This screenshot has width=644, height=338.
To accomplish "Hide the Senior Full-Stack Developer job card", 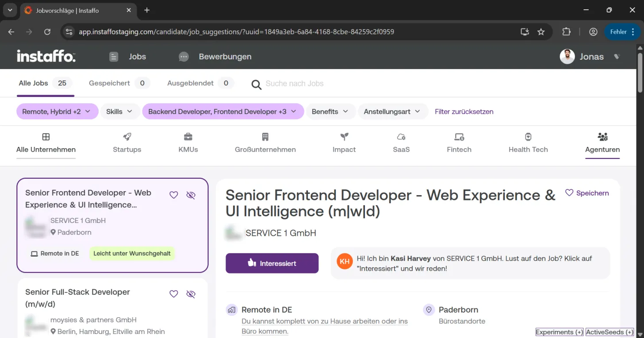I will (191, 294).
